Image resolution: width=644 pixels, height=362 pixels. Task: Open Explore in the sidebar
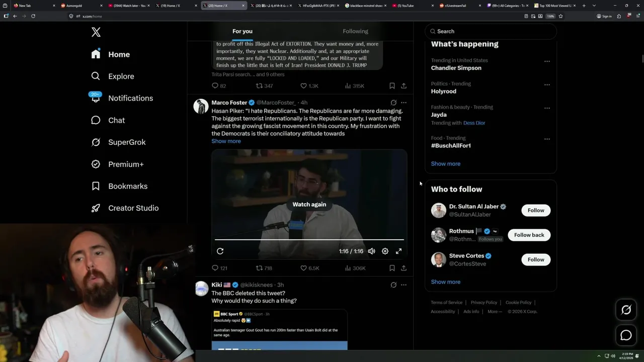(113, 76)
